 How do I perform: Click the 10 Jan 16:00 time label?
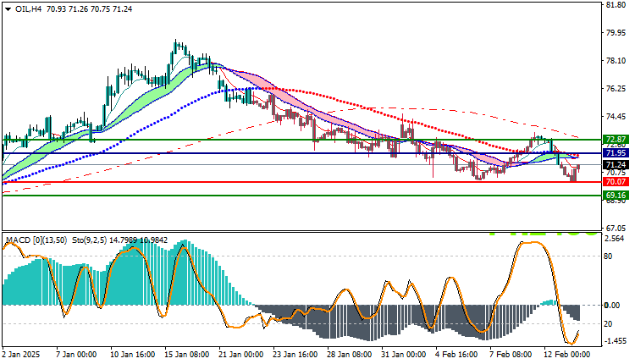[x=132, y=355]
